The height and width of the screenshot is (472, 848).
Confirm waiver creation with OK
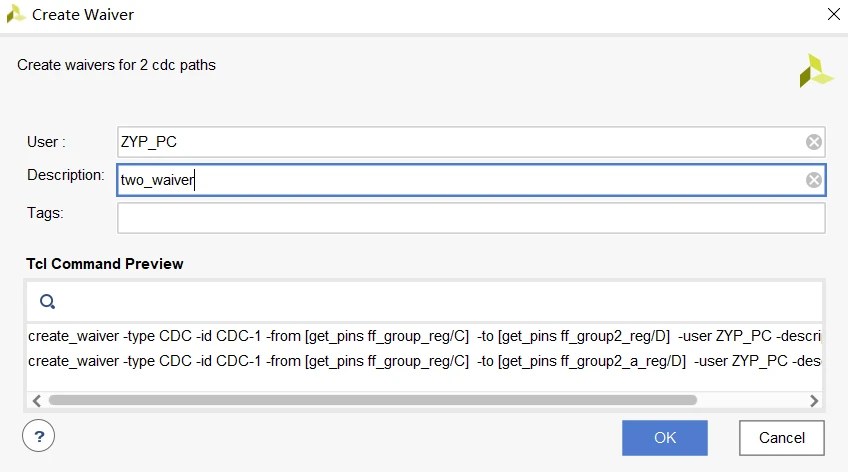664,437
